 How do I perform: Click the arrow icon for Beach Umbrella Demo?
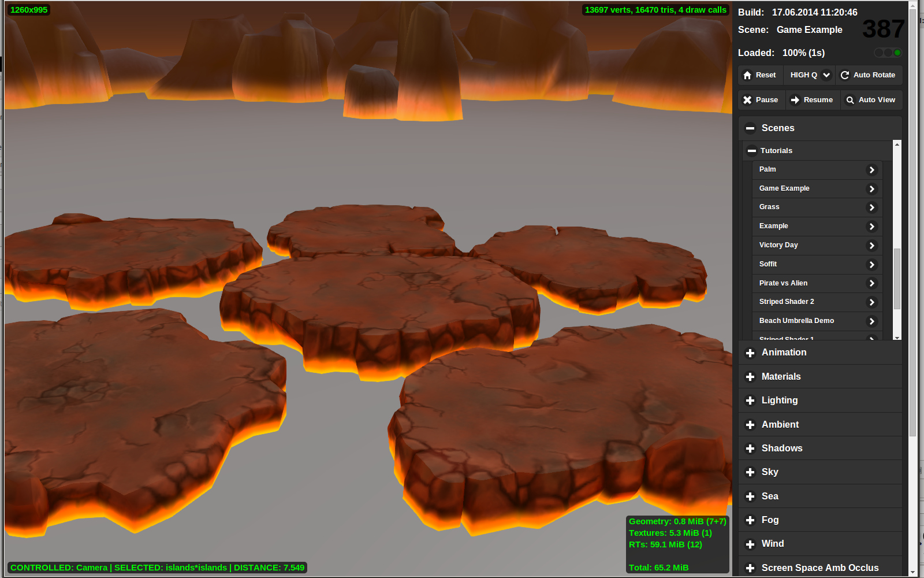point(872,321)
